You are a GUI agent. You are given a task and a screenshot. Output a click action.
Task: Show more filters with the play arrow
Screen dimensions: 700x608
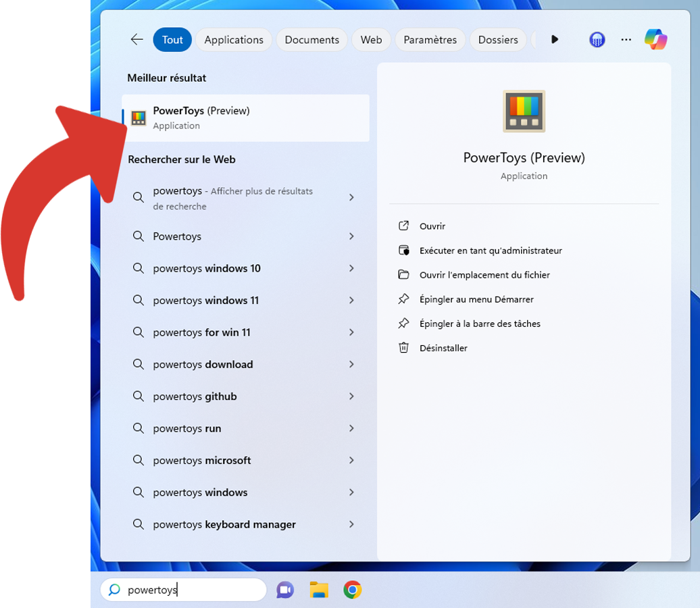[x=555, y=39]
